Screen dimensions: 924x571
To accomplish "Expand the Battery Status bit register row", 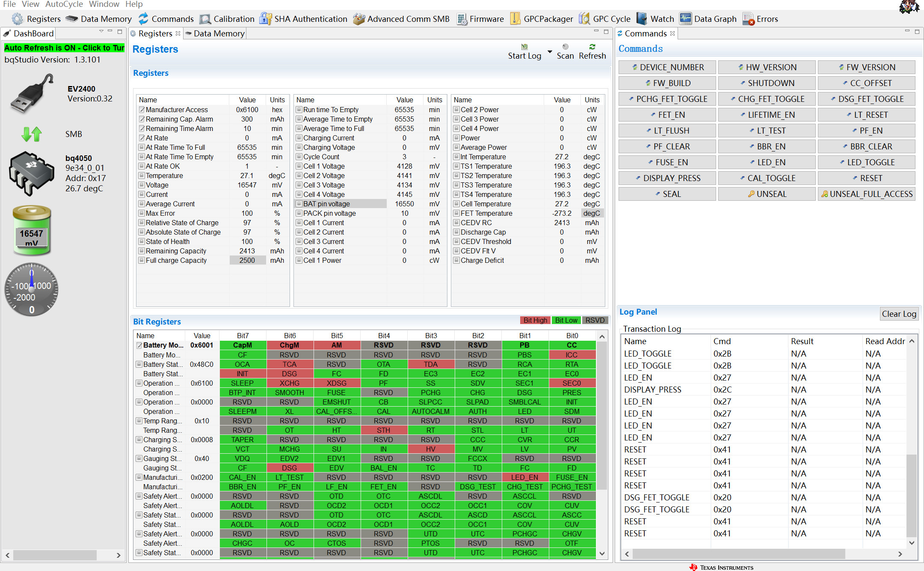I will pos(139,364).
